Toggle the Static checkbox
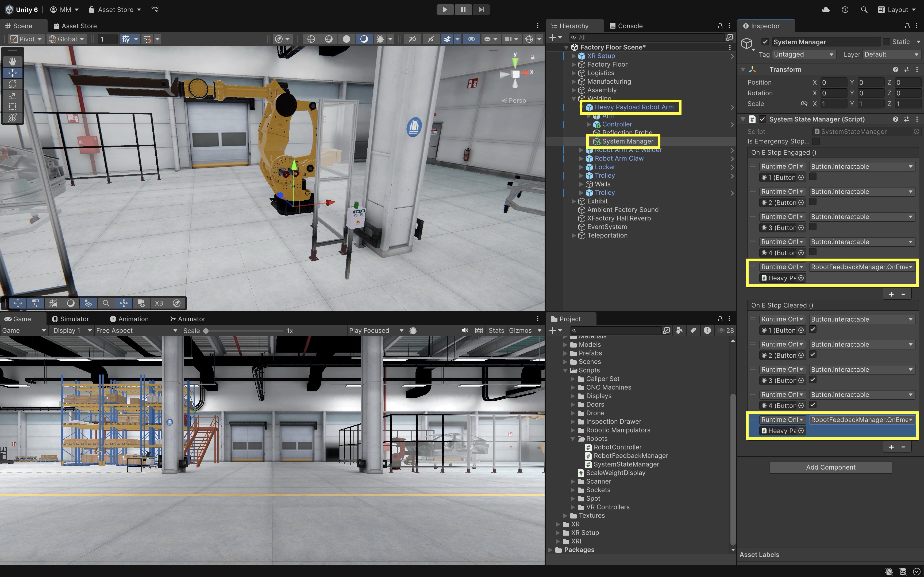 pyautogui.click(x=886, y=42)
